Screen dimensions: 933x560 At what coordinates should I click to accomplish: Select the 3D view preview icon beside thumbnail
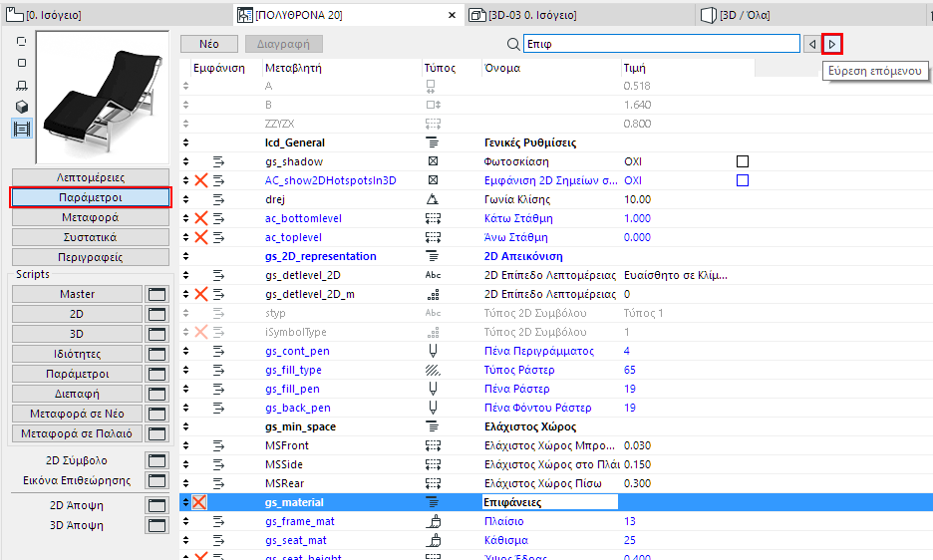point(21,108)
